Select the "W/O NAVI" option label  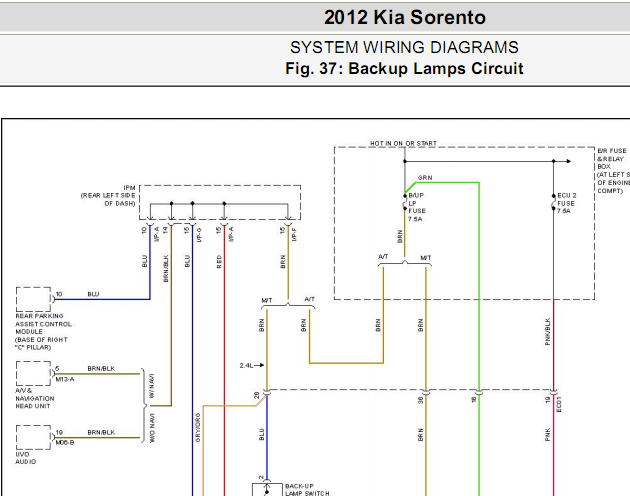152,428
